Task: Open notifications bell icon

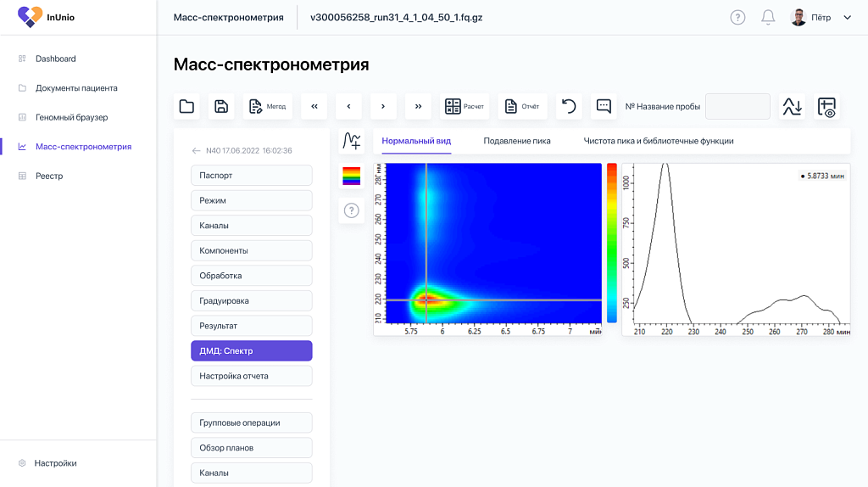Action: coord(768,18)
